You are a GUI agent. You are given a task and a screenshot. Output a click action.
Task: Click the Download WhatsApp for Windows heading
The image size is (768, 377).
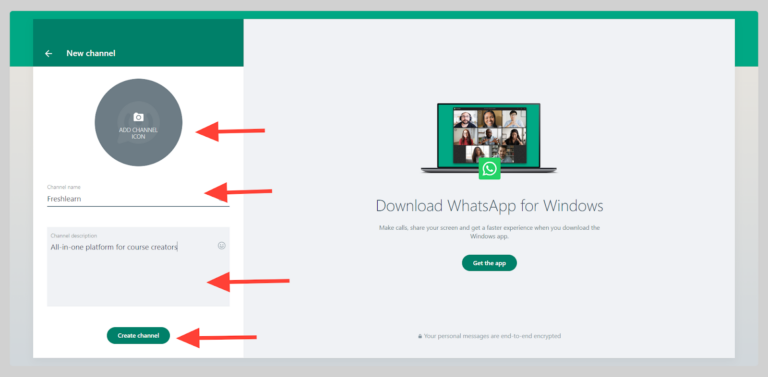(489, 206)
